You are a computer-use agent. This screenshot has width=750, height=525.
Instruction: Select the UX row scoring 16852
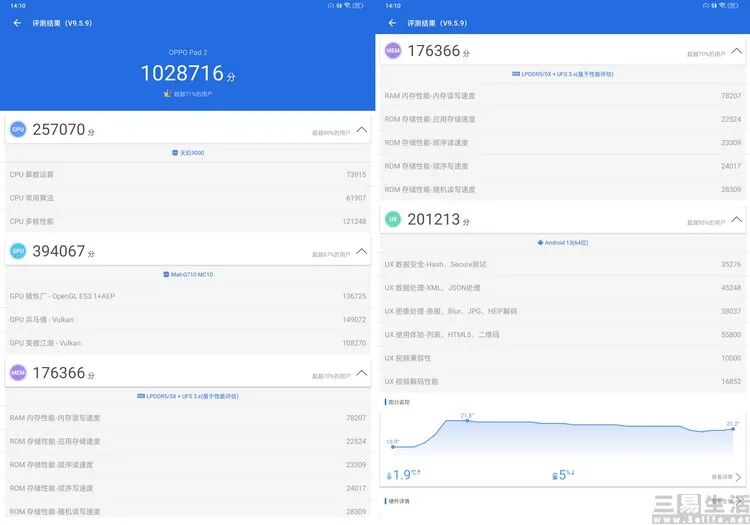563,381
